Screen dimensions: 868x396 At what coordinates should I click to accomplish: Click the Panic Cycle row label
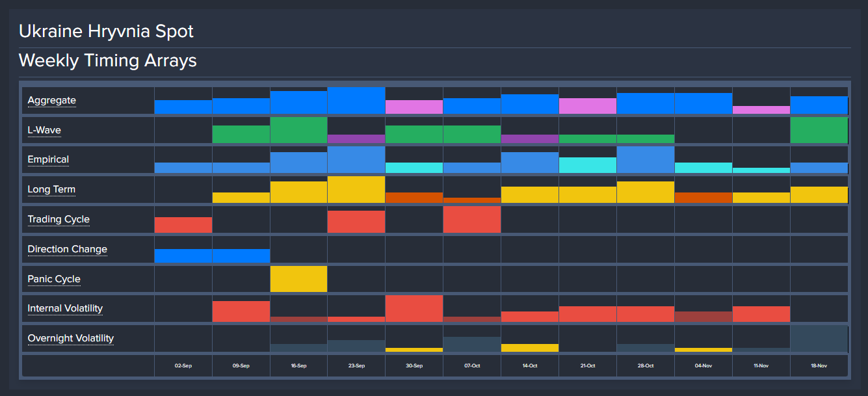pos(54,279)
